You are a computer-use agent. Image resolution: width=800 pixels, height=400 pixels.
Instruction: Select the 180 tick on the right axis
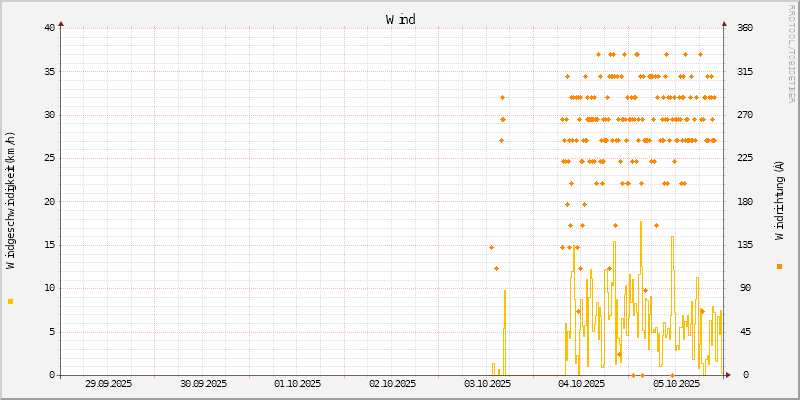tap(745, 202)
